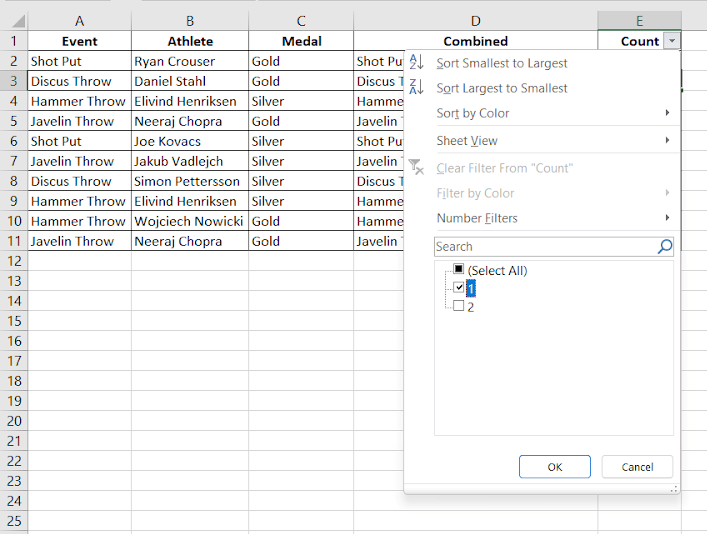Choose Sort Smallest to Largest
Viewport: 707px width, 534px height.
(x=501, y=63)
